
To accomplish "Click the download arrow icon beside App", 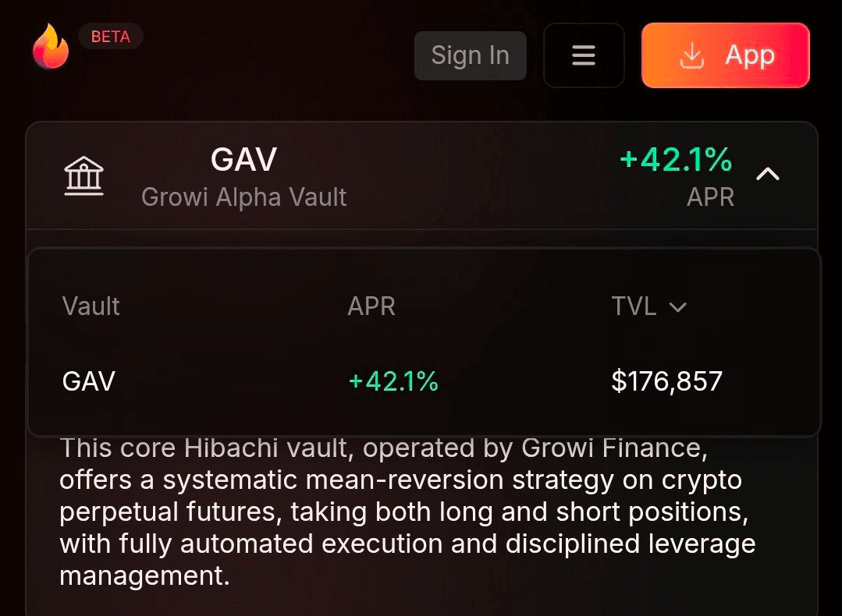I will pos(692,55).
